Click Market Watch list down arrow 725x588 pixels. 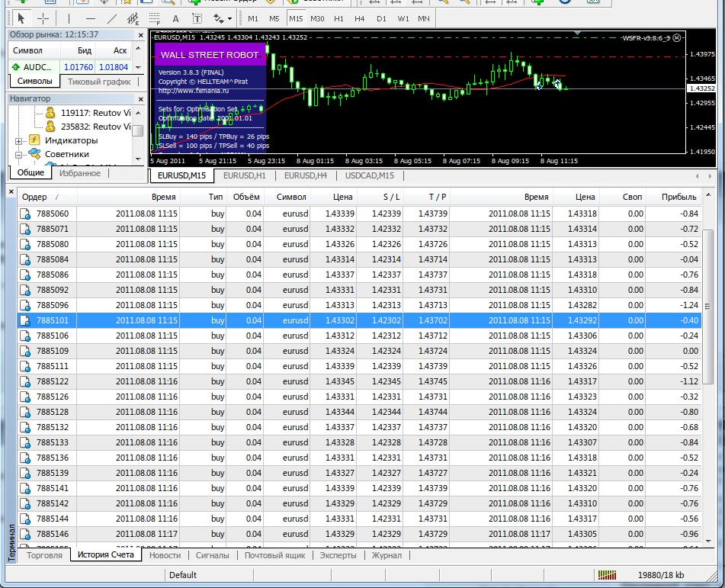point(138,68)
